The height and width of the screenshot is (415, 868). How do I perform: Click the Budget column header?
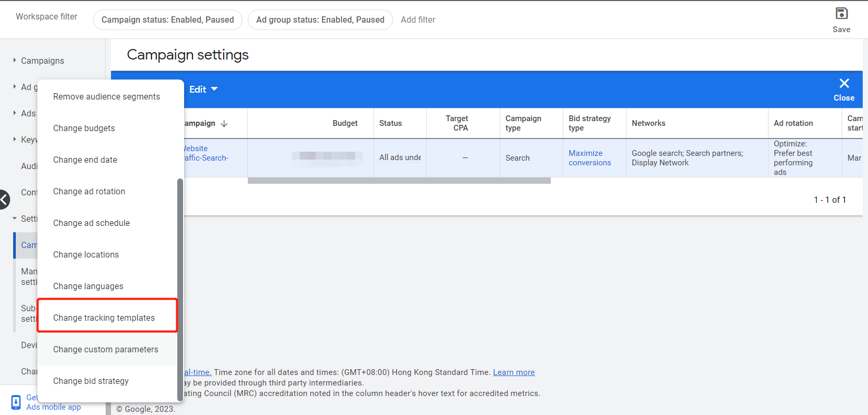pos(345,123)
